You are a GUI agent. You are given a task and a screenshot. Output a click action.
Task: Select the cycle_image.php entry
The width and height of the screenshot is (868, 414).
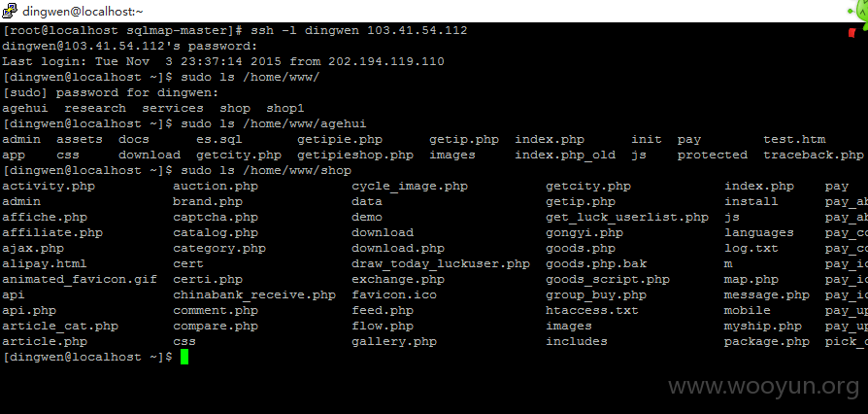(x=410, y=187)
